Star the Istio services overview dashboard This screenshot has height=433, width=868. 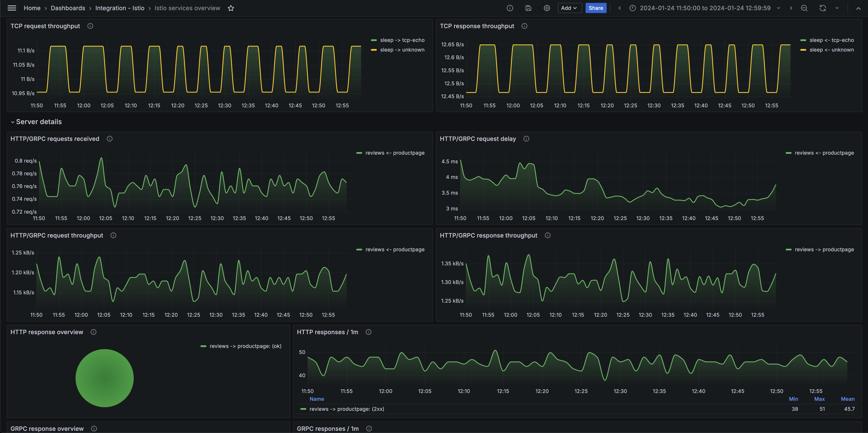pyautogui.click(x=231, y=8)
